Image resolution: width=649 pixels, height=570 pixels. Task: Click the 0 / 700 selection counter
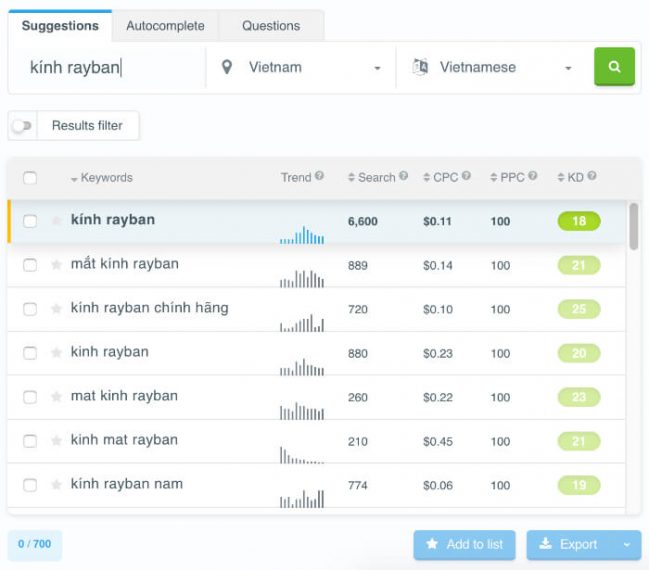pos(35,544)
